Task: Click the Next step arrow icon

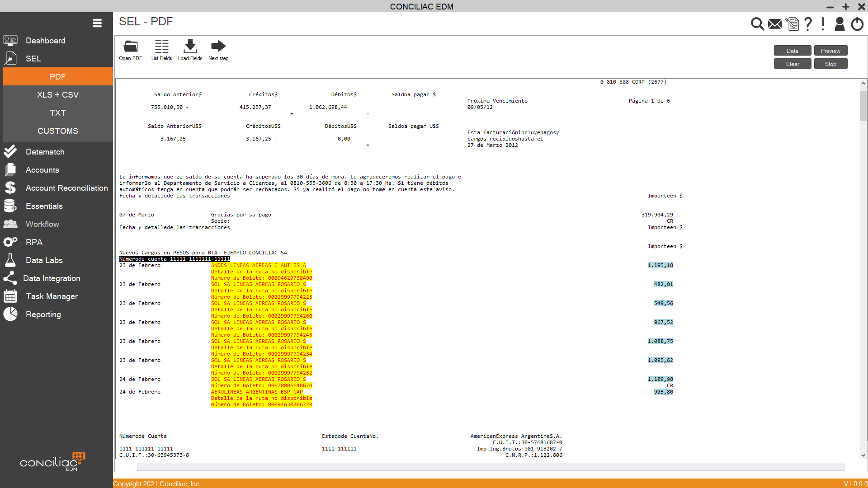Action: (x=218, y=46)
